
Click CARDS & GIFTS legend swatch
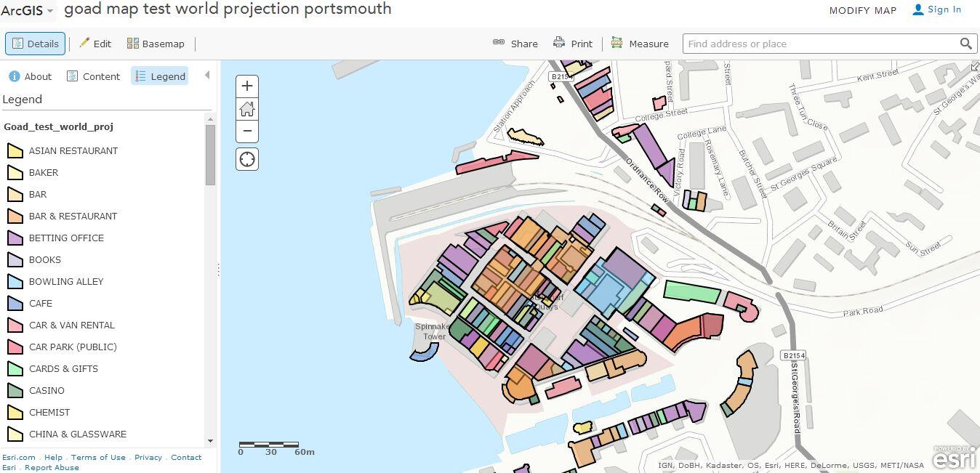(x=15, y=368)
